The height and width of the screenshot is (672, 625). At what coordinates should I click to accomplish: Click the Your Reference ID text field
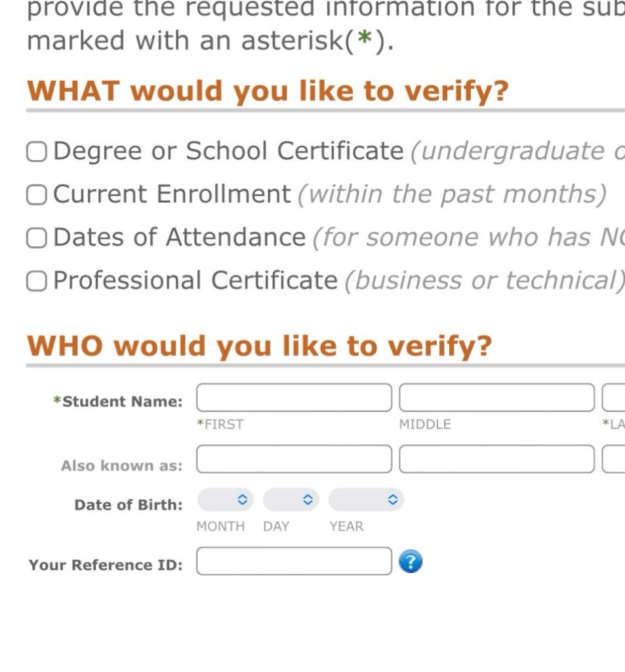[x=294, y=561]
